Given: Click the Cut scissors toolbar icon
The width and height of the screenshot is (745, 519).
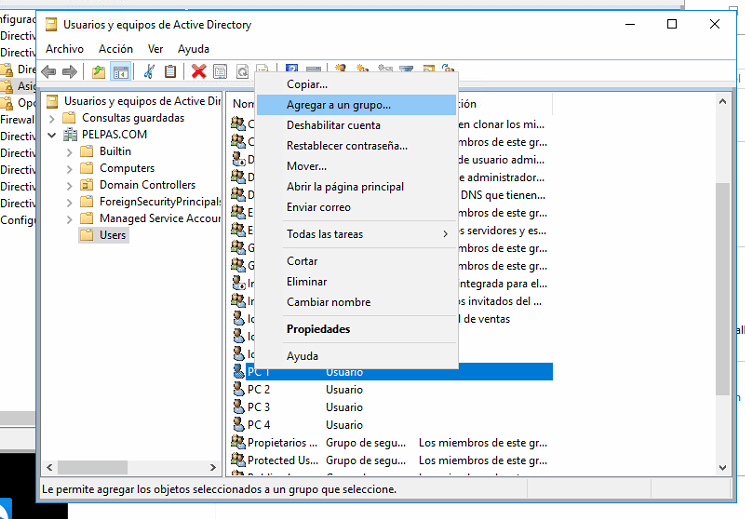Looking at the screenshot, I should [149, 71].
